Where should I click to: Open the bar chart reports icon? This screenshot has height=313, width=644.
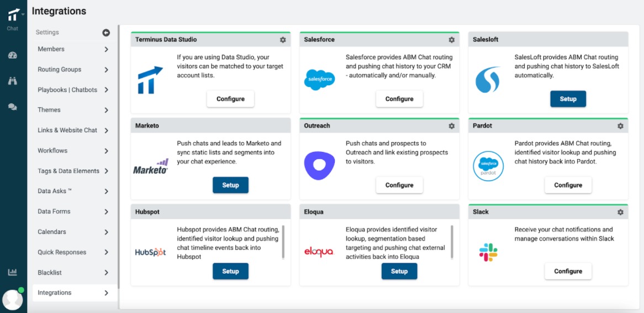coord(13,272)
